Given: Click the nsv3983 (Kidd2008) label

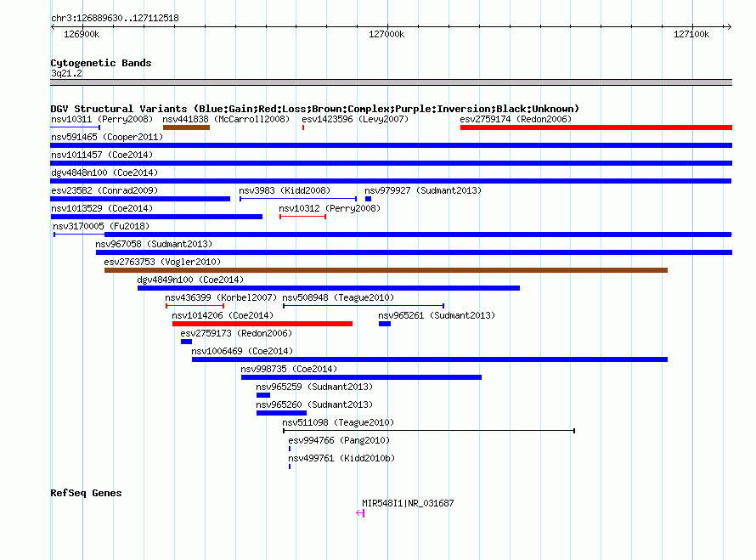Looking at the screenshot, I should 285,190.
